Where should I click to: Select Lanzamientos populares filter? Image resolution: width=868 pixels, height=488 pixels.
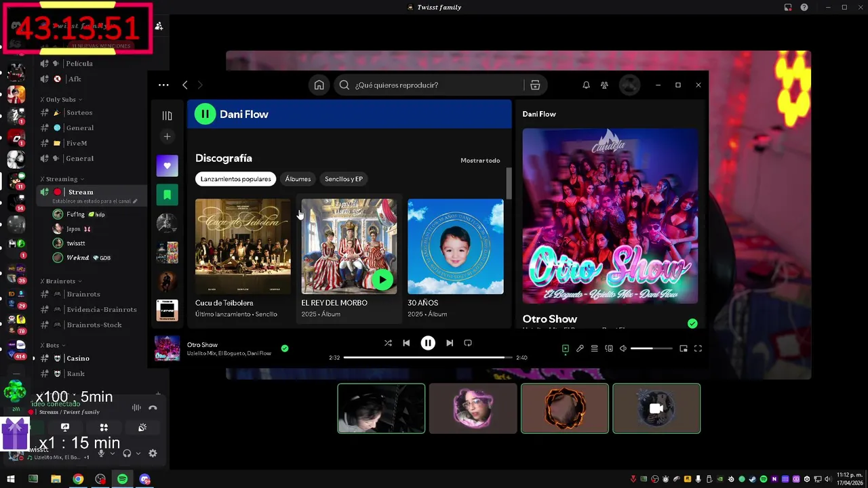point(235,179)
